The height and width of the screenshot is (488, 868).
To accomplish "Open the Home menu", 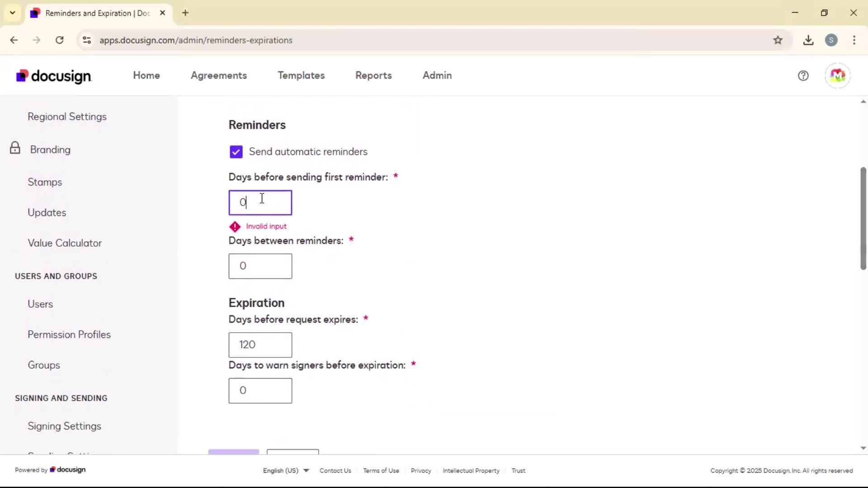I will coord(146,75).
